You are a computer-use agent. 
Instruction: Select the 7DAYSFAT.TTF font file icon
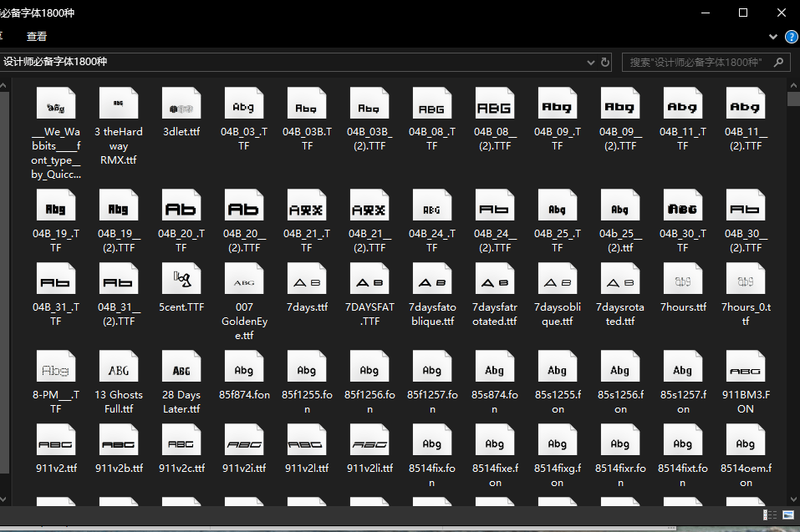point(369,279)
